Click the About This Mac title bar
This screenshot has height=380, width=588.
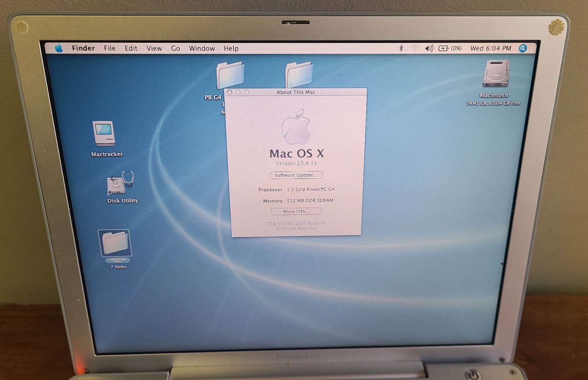click(x=296, y=92)
